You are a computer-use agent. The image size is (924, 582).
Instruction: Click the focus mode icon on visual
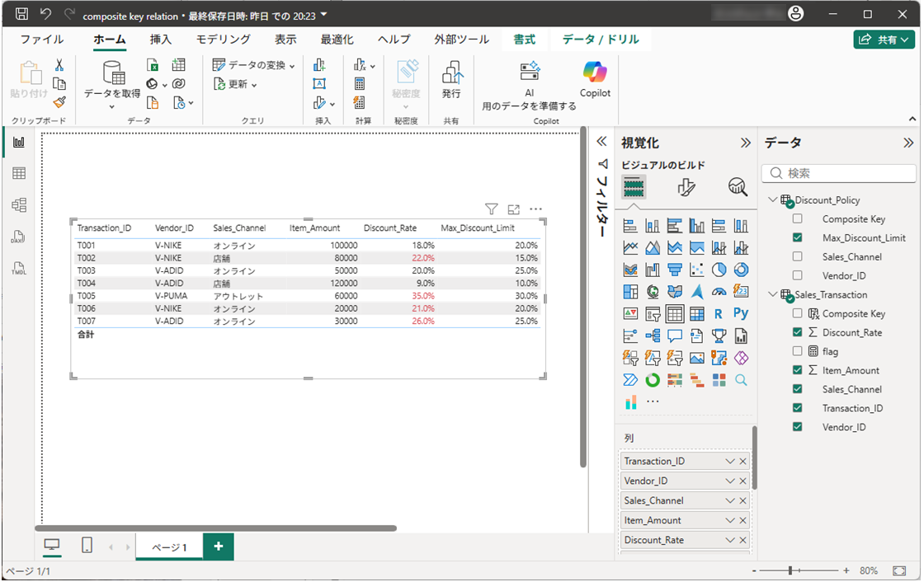tap(513, 209)
